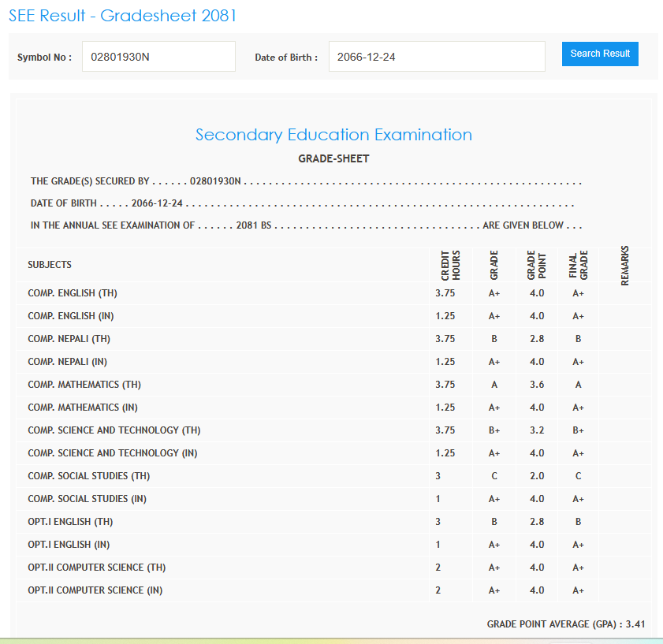Click the GRADE-SHEET subtitle text
Image resolution: width=663 pixels, height=644 pixels.
[x=333, y=158]
